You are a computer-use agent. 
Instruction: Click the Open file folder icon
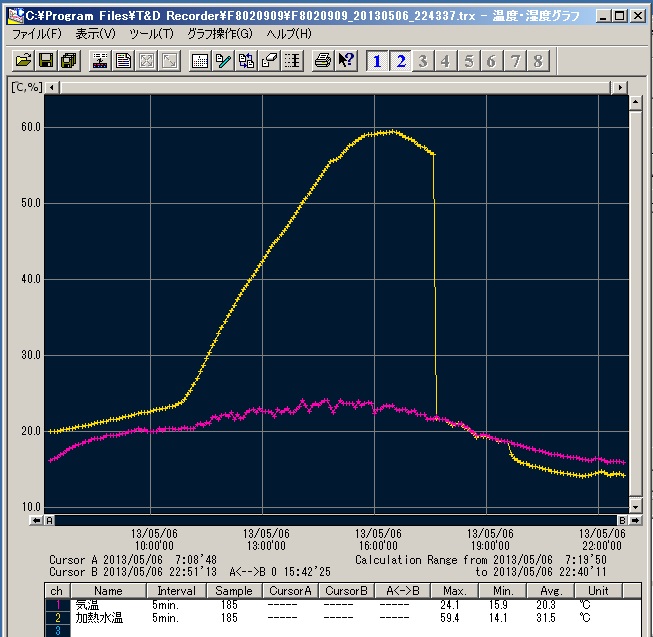pos(22,61)
